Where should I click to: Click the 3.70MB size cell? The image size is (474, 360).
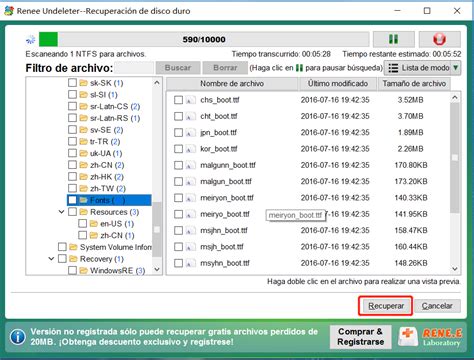pyautogui.click(x=410, y=116)
